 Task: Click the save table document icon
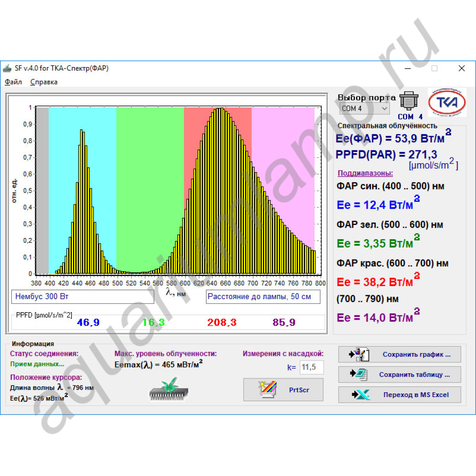(x=359, y=374)
